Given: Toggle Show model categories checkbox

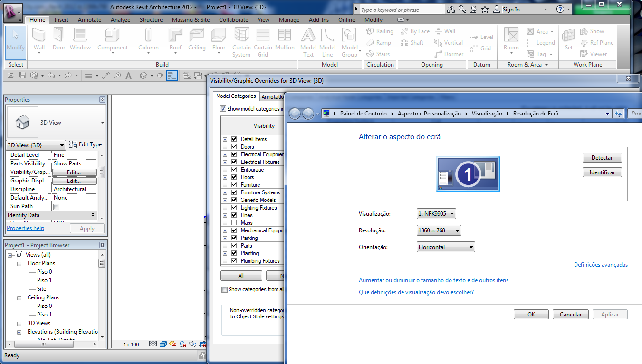Looking at the screenshot, I should click(223, 109).
